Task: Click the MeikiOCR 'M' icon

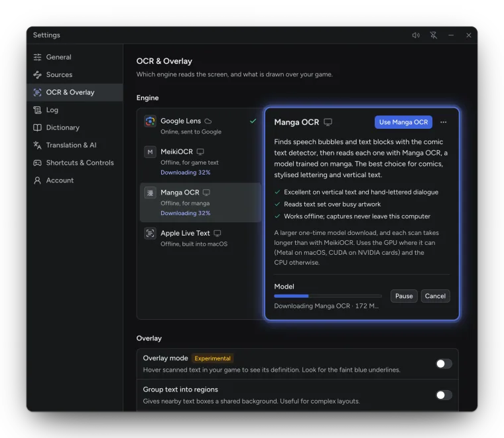Action: [x=150, y=152]
